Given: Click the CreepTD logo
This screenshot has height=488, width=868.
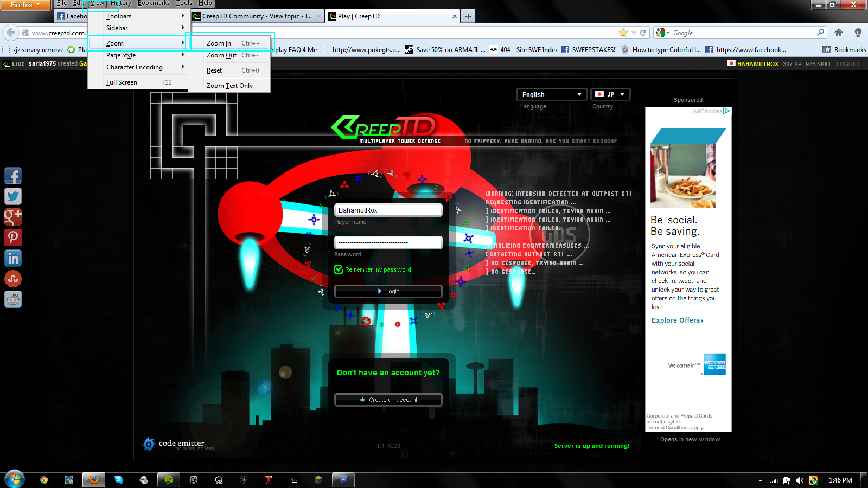Looking at the screenshot, I should 383,128.
